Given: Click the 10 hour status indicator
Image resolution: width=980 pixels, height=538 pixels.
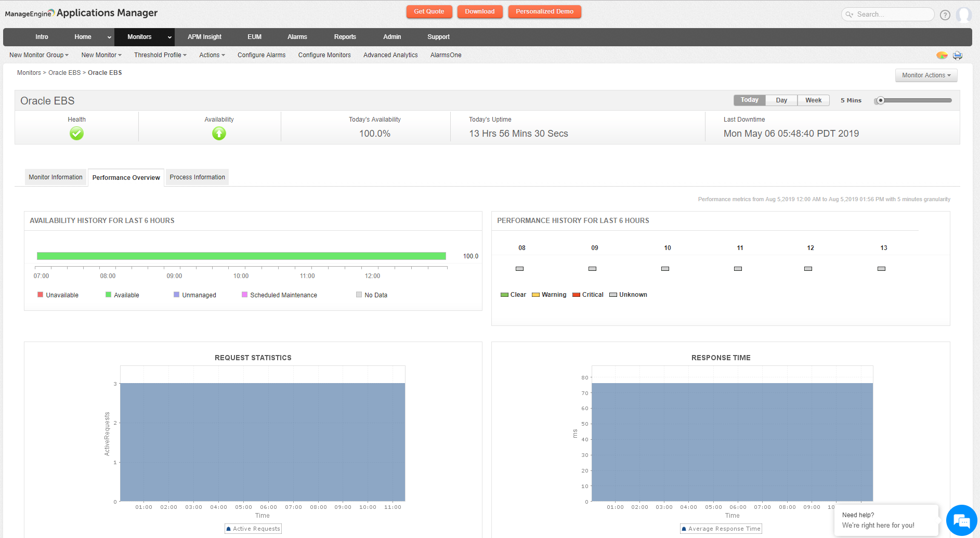Looking at the screenshot, I should point(665,269).
